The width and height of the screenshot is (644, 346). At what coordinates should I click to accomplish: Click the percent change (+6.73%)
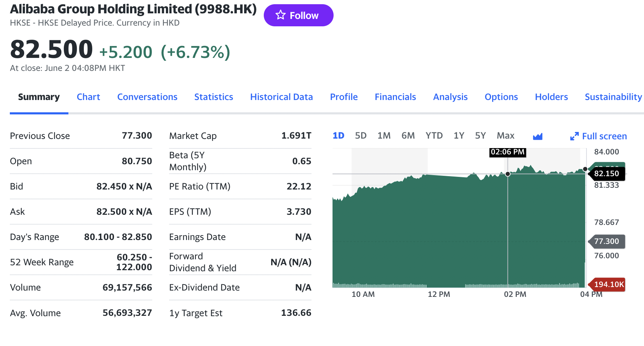point(195,52)
